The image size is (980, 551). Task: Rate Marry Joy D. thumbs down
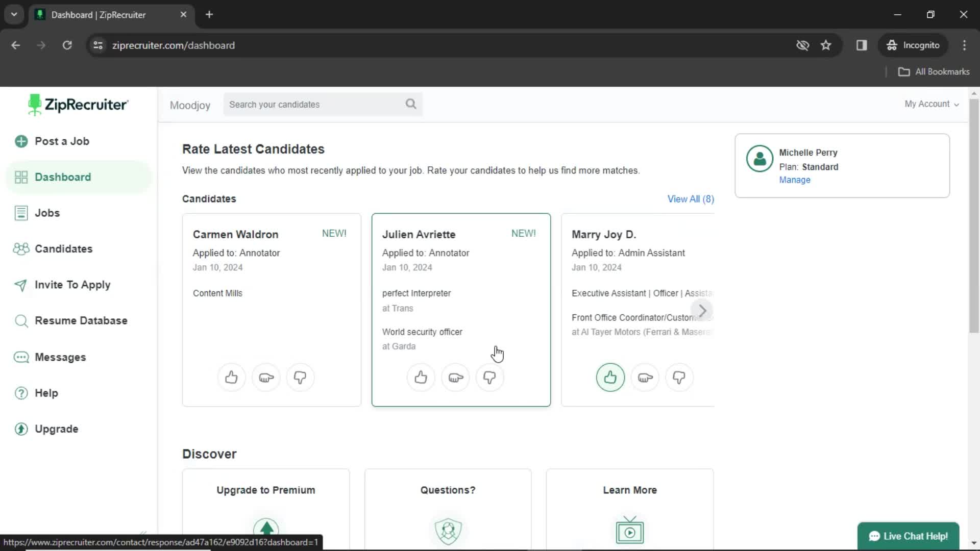pos(679,378)
